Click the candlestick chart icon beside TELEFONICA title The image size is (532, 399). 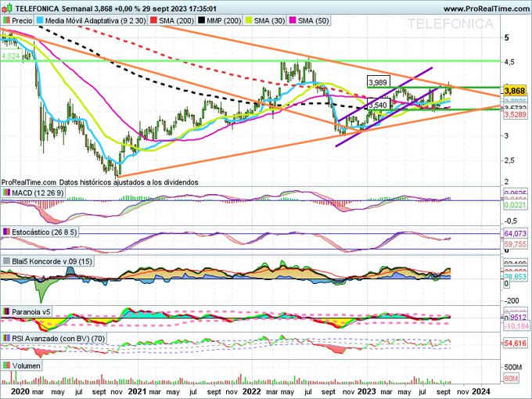pos(8,8)
